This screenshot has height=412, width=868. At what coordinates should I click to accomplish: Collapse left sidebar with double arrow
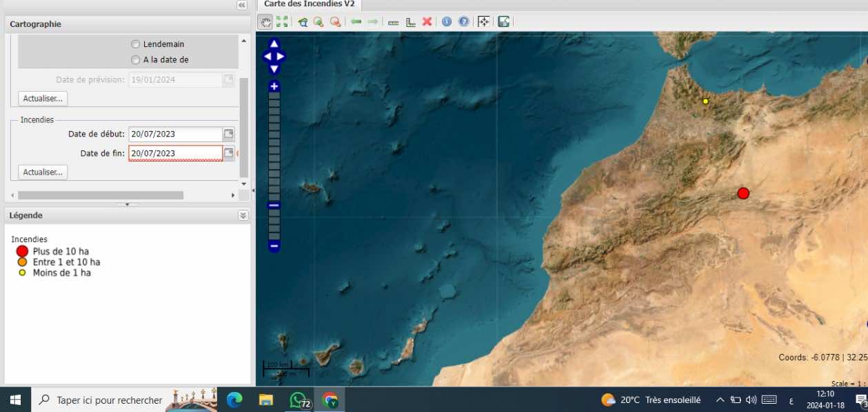point(241,5)
